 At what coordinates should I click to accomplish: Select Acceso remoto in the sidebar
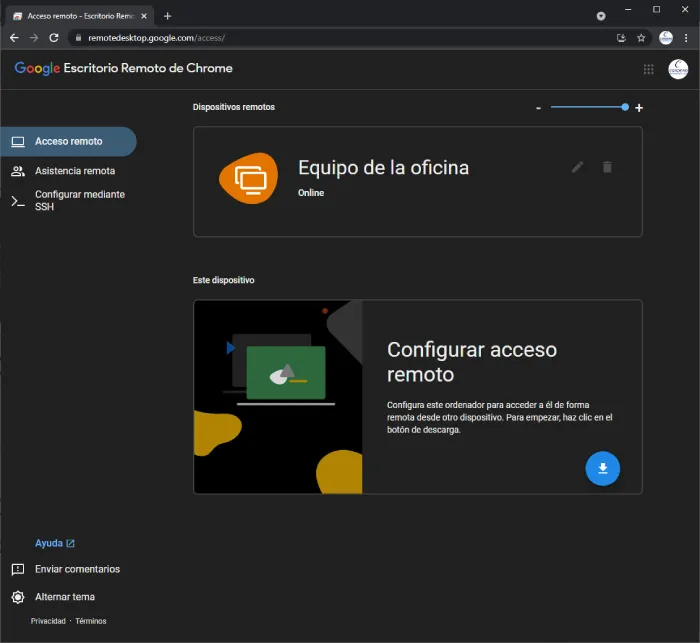[x=68, y=142]
